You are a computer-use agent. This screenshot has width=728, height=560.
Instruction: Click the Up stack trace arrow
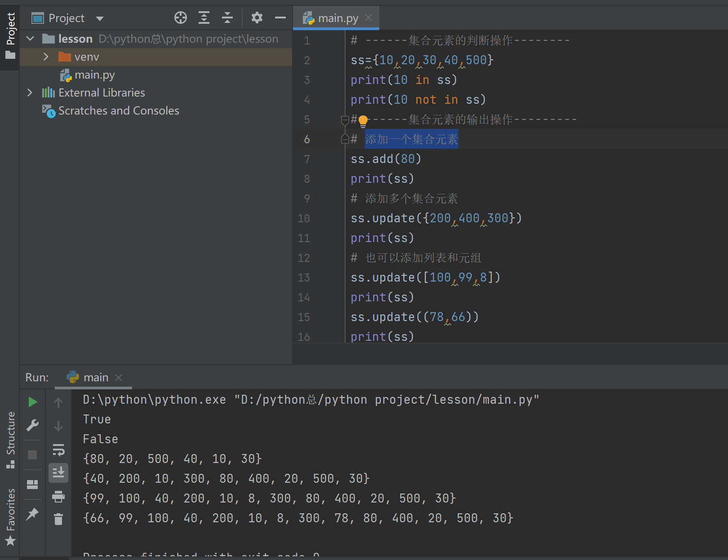point(58,402)
